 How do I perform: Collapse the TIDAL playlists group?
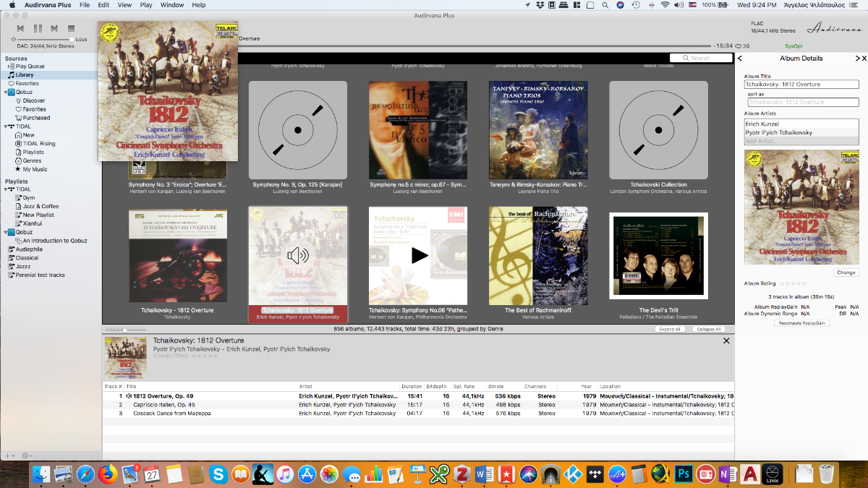pyautogui.click(x=6, y=189)
